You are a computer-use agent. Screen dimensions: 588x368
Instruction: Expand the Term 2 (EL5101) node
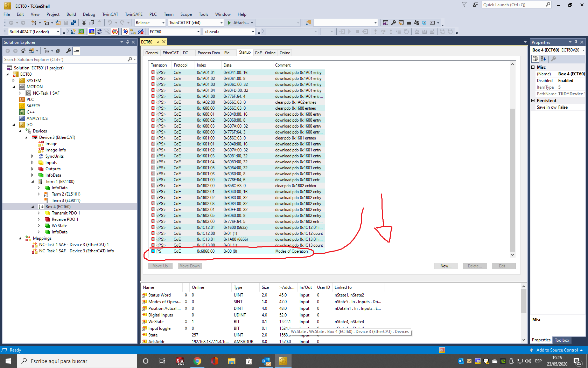click(39, 194)
